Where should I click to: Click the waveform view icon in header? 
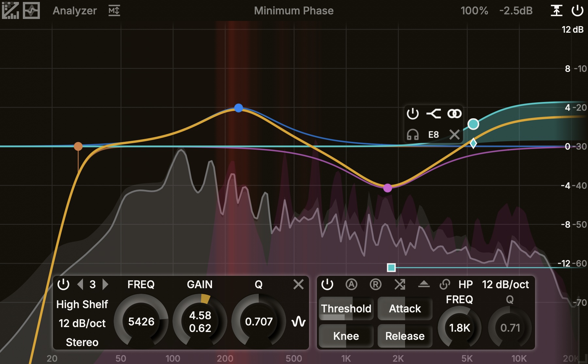31,10
